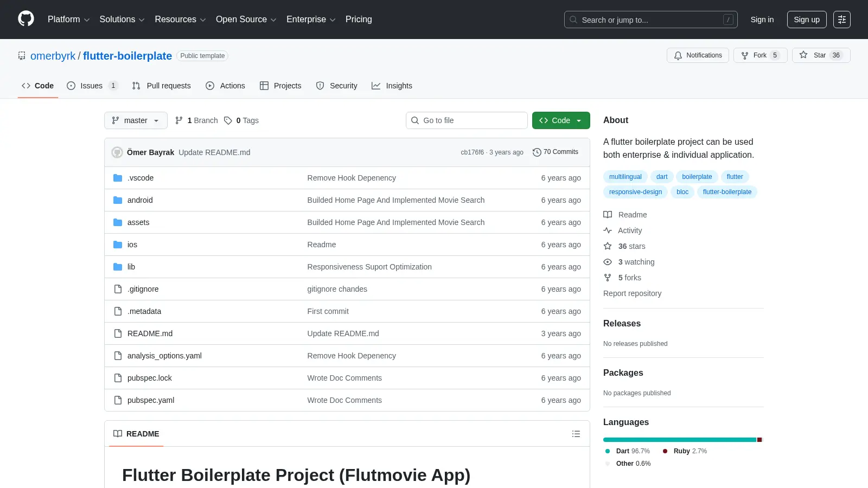Click the responsive-design topic tag
Screen dimensions: 868x488
(635, 192)
